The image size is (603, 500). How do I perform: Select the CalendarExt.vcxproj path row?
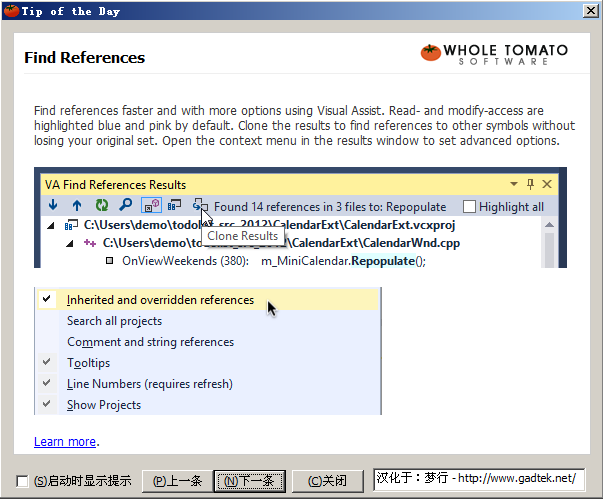pos(269,225)
